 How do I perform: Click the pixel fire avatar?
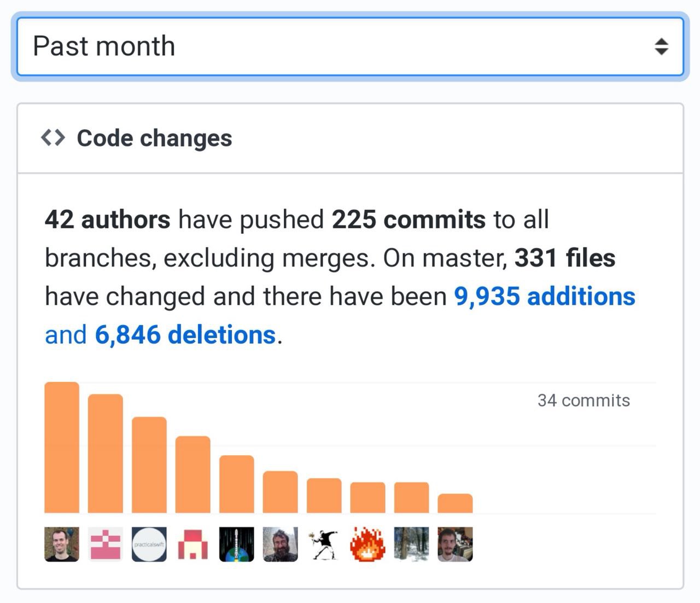pos(368,544)
